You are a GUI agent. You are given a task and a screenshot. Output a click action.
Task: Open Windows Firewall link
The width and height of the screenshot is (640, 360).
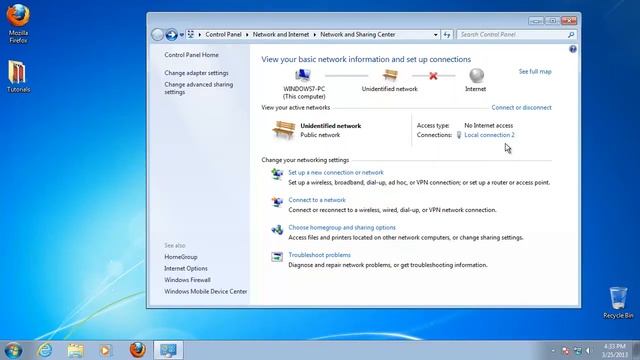click(187, 280)
